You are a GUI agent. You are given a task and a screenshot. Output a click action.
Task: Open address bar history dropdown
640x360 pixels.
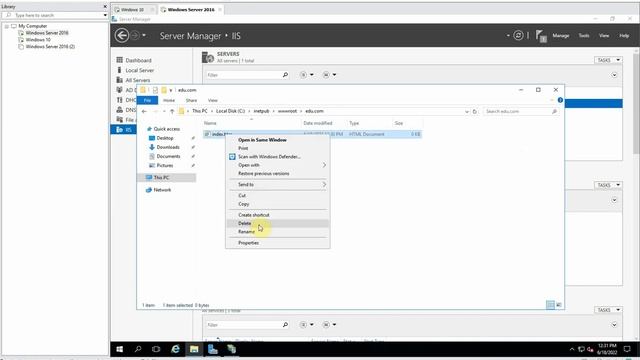pyautogui.click(x=467, y=111)
